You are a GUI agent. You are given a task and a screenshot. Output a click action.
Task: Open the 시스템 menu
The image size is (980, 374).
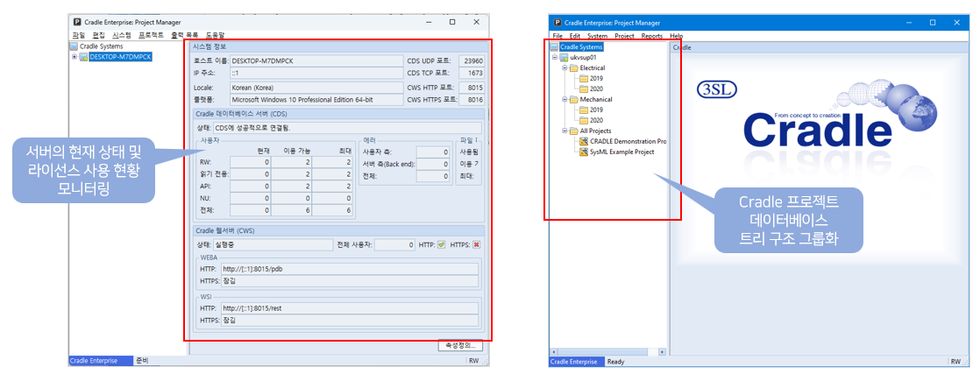pos(122,36)
